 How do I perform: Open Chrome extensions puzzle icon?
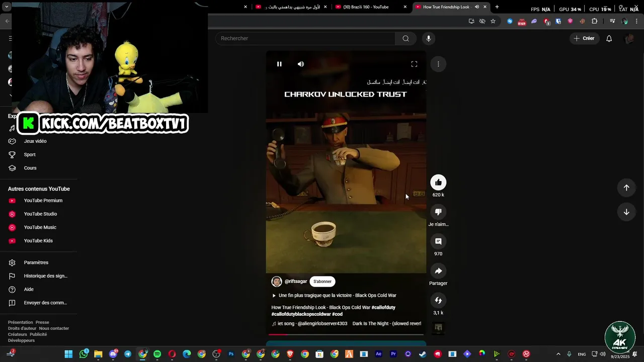pyautogui.click(x=595, y=21)
